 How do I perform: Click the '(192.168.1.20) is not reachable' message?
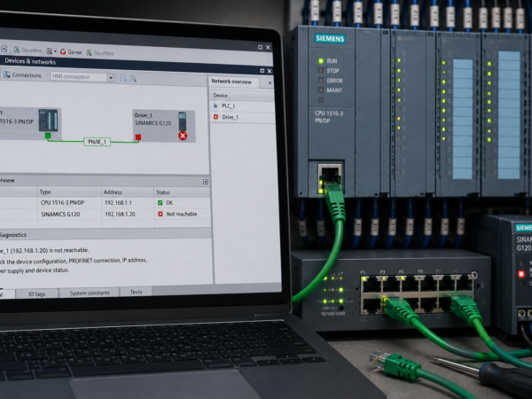coord(50,250)
